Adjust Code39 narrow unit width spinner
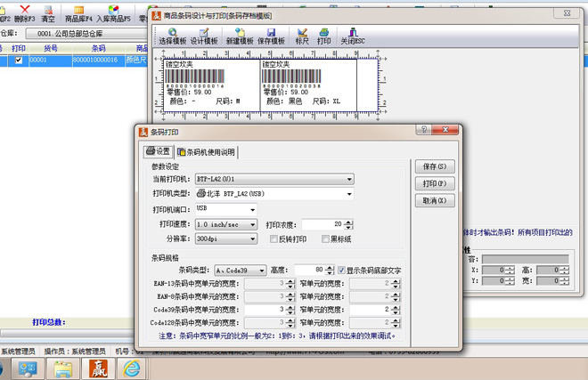 (396, 310)
